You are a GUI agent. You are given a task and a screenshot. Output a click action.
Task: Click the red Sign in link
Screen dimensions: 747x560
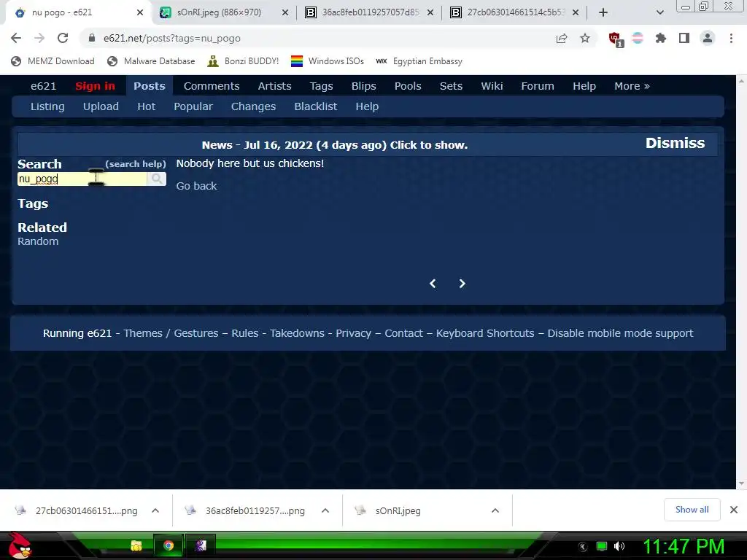96,86
